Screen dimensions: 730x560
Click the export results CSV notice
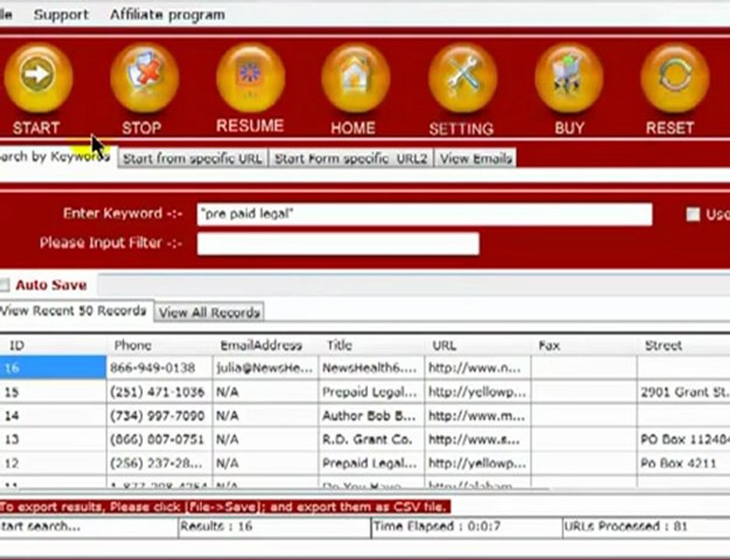(x=225, y=506)
